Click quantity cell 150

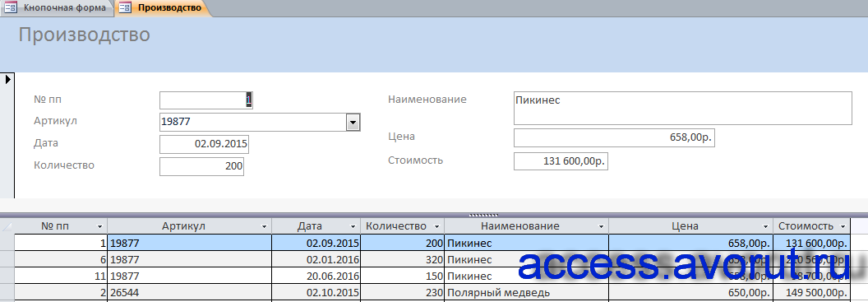(x=403, y=276)
